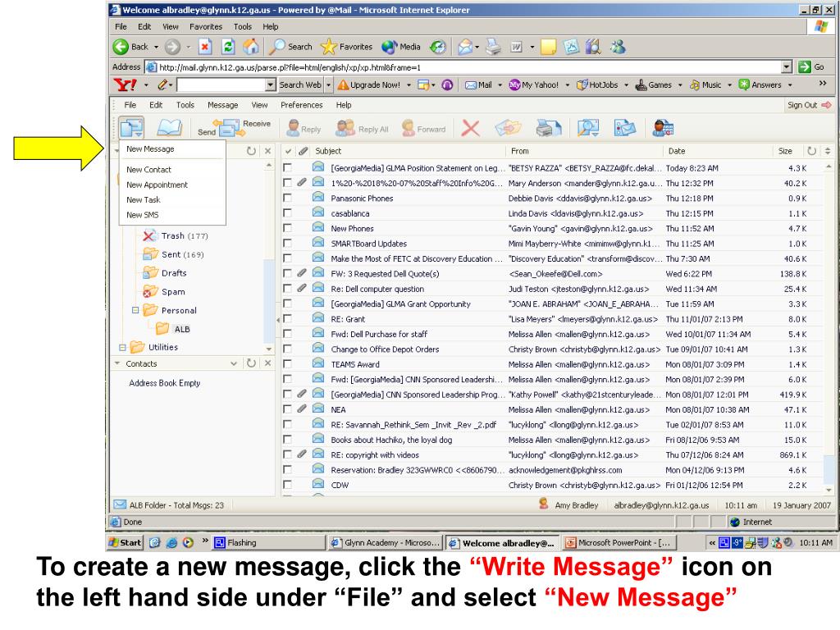This screenshot has height=630, width=840.
Task: Open the Spam folder
Action: (x=164, y=292)
